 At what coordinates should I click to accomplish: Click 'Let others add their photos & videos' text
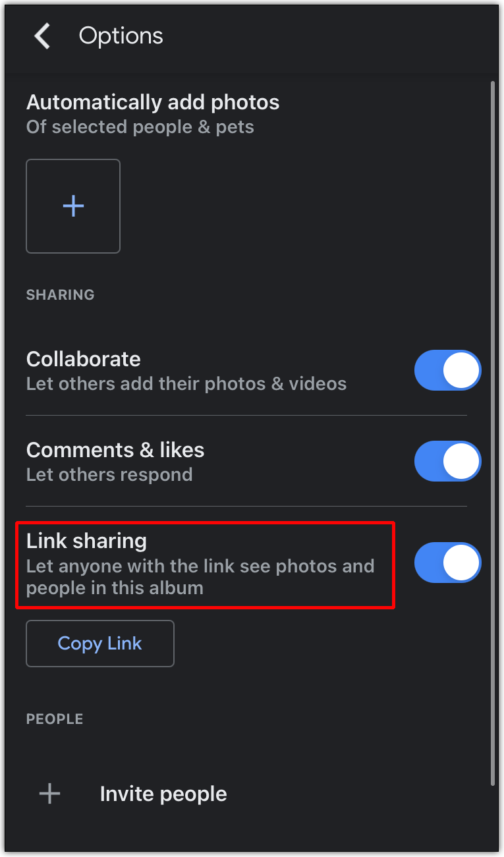[186, 383]
